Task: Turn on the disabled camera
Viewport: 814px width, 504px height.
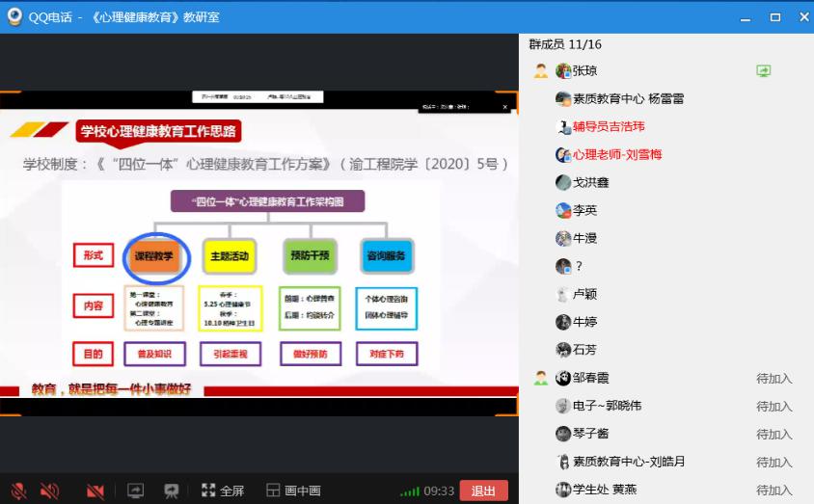Action: click(95, 491)
